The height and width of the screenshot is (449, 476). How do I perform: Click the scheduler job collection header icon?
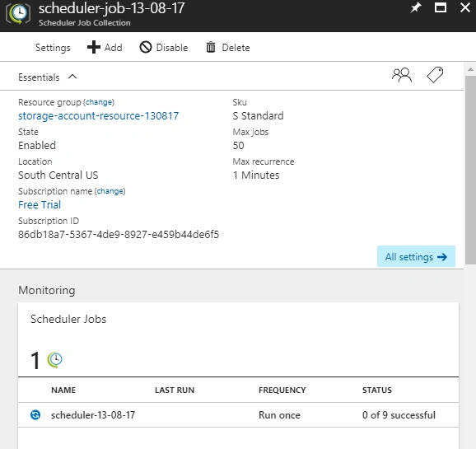click(18, 14)
